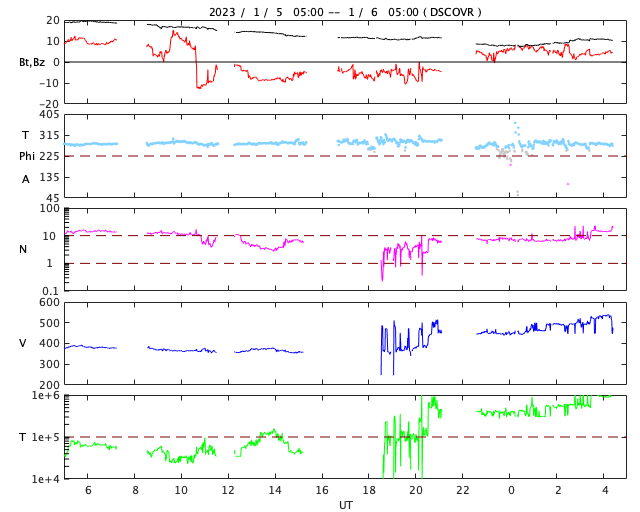Screen dimensions: 640x512
Task: Click the "Bt,Bz" axis label
Action: [32, 62]
